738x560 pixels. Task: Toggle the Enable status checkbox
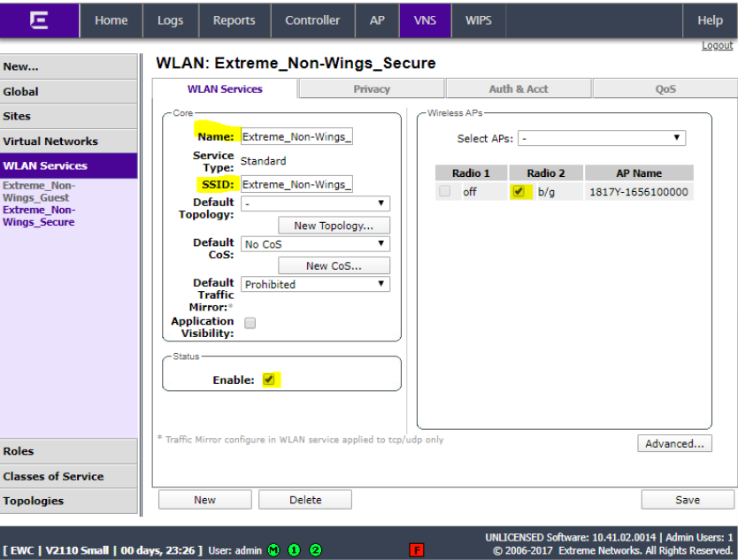pyautogui.click(x=269, y=380)
